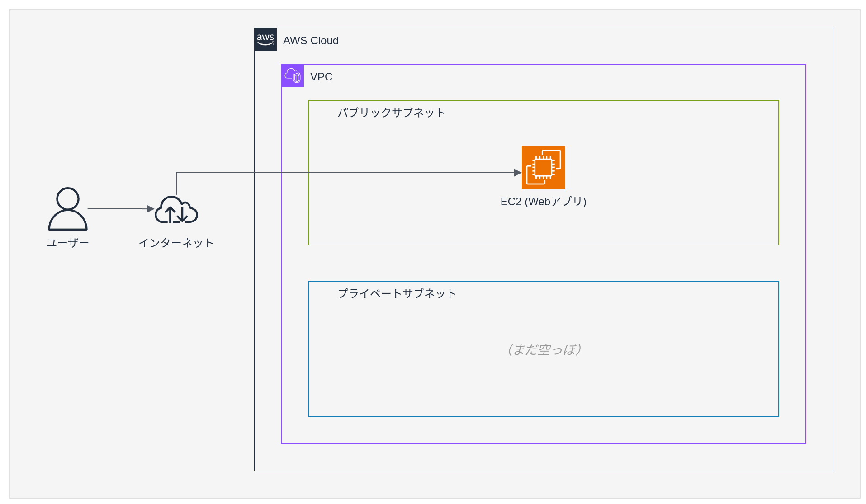
Task: Click the AWS Cloud title label
Action: (311, 41)
